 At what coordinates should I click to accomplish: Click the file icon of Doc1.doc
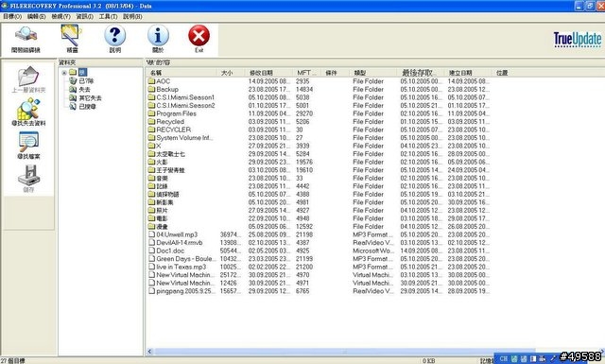[151, 251]
